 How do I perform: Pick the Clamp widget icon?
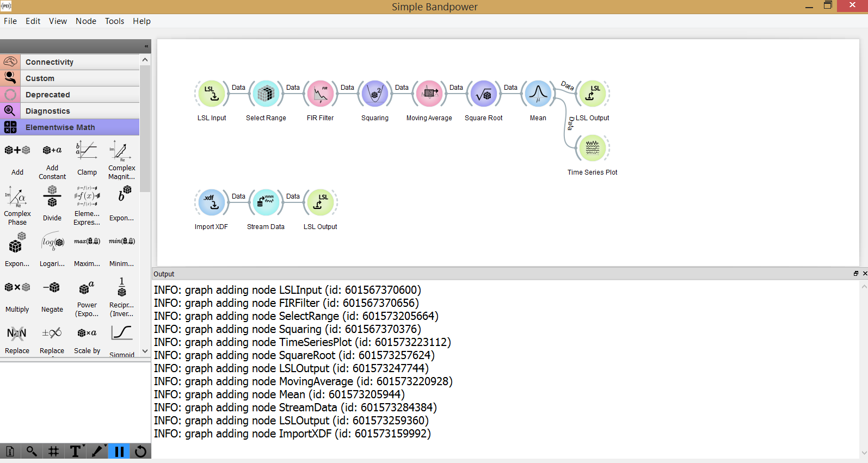click(x=87, y=150)
